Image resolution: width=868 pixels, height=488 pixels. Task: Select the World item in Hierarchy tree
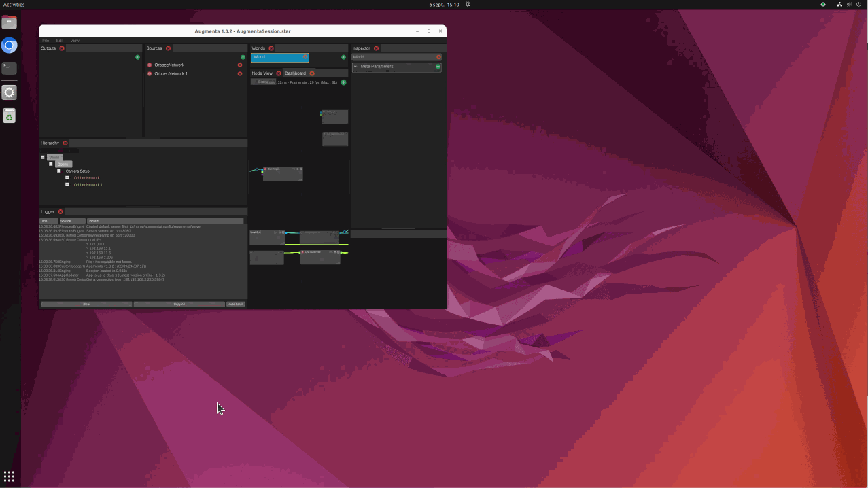(x=54, y=158)
